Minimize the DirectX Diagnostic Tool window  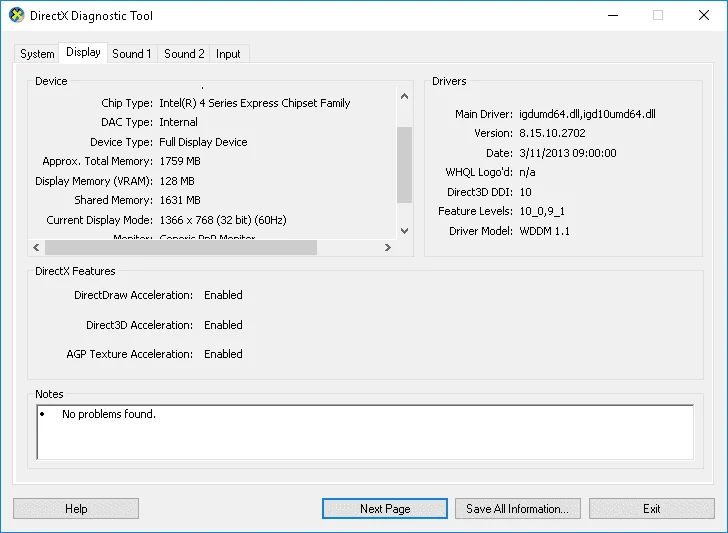(x=613, y=15)
